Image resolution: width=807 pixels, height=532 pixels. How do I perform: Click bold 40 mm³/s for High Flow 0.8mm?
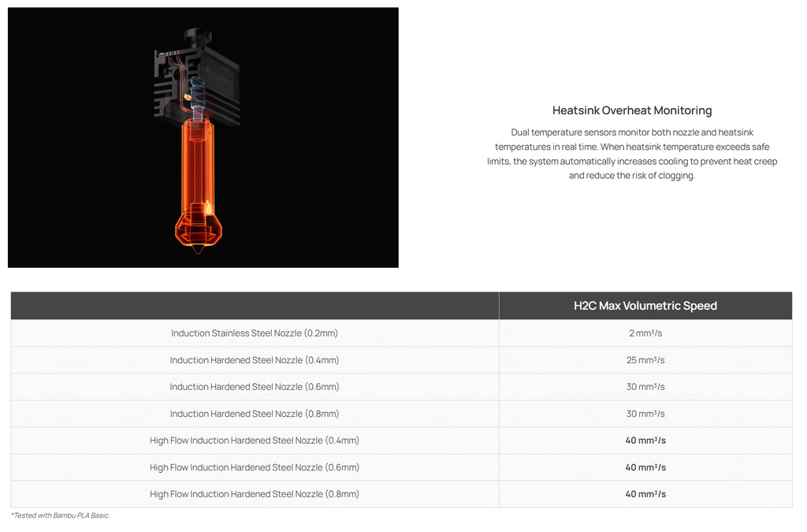pyautogui.click(x=645, y=494)
